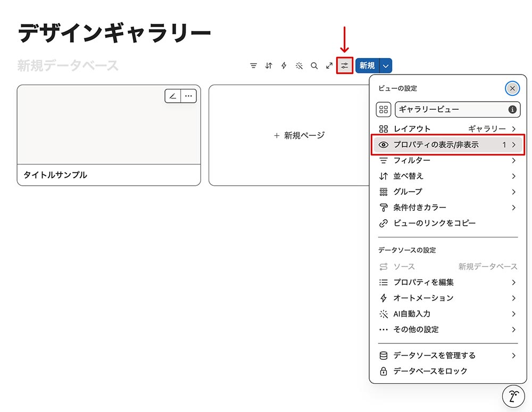Screen dimensions: 532x412
Task: Open the タイトルサンプル card title
Action: click(x=55, y=175)
